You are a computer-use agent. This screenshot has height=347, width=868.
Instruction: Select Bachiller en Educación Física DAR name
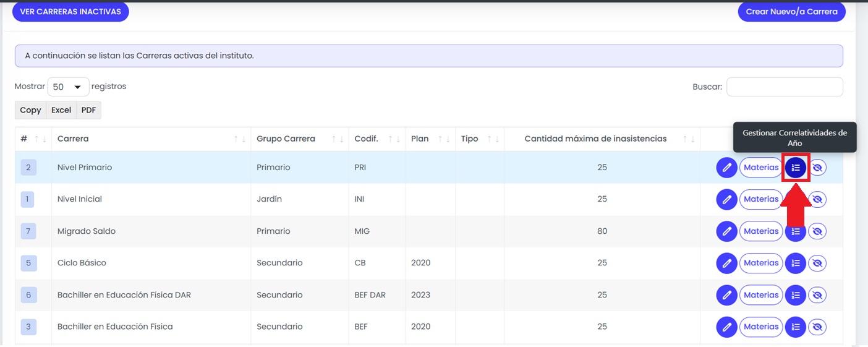(x=124, y=295)
